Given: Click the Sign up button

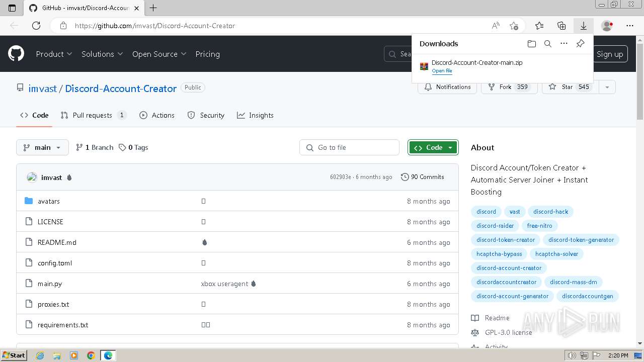Looking at the screenshot, I should 610,54.
